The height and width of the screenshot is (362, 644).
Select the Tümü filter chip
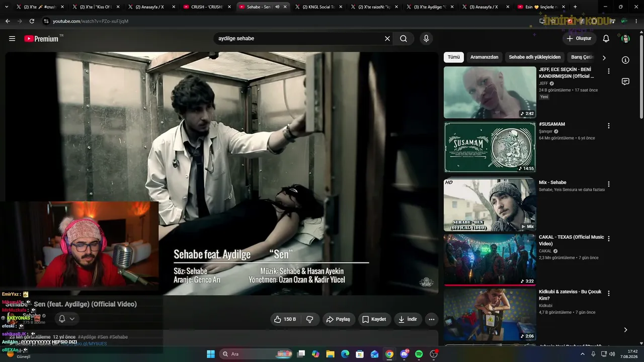point(454,57)
